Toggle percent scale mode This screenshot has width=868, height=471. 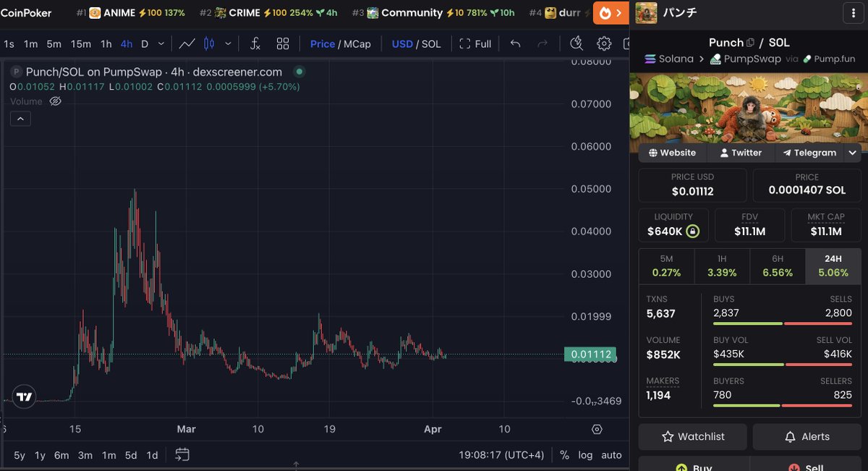(564, 455)
